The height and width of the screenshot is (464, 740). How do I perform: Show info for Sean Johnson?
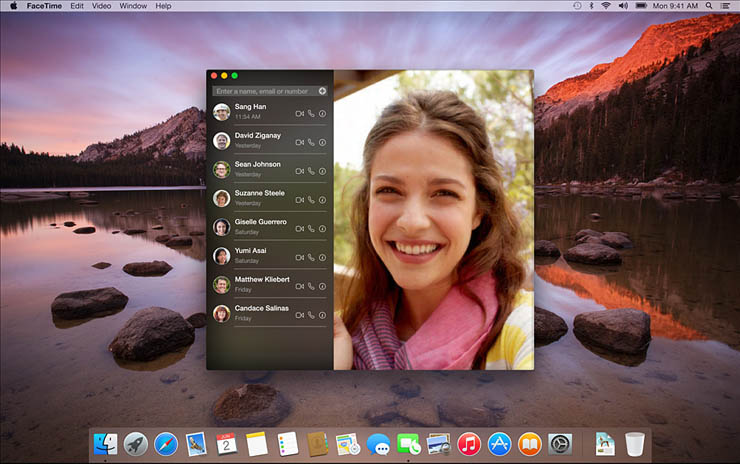coord(322,171)
